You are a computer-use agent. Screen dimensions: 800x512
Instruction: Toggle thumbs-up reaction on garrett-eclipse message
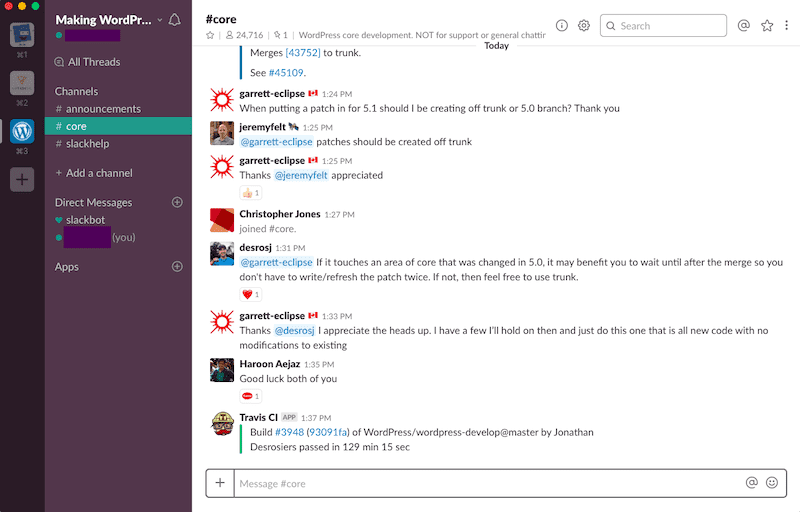(x=250, y=193)
